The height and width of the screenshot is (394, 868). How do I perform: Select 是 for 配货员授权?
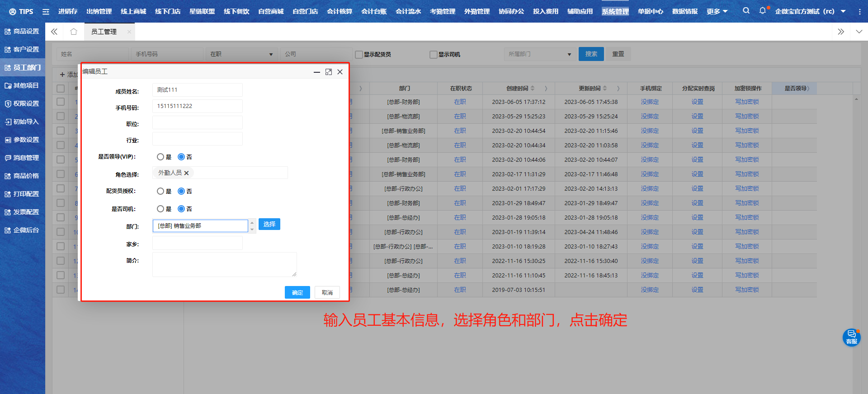[160, 191]
